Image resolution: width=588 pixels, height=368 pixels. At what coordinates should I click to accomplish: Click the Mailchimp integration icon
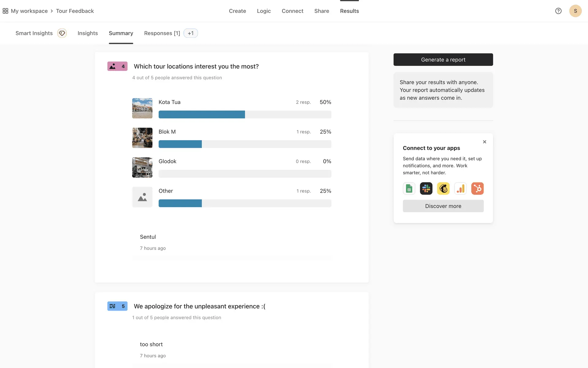tap(443, 189)
